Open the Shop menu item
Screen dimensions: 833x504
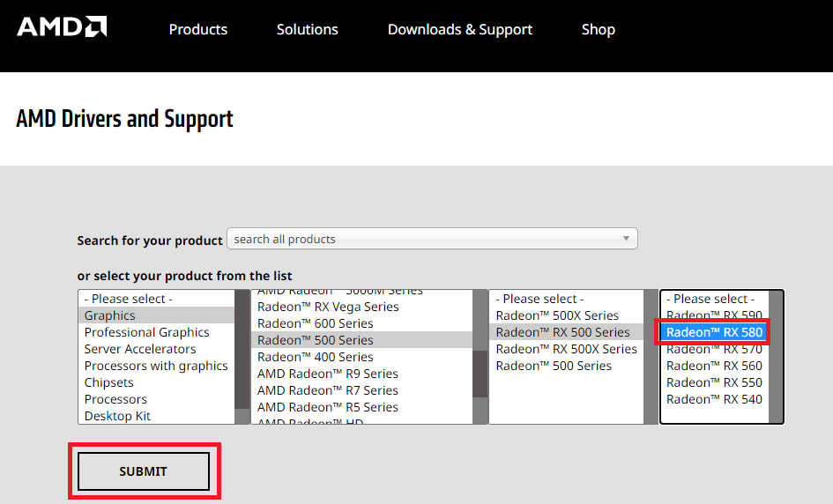(599, 30)
